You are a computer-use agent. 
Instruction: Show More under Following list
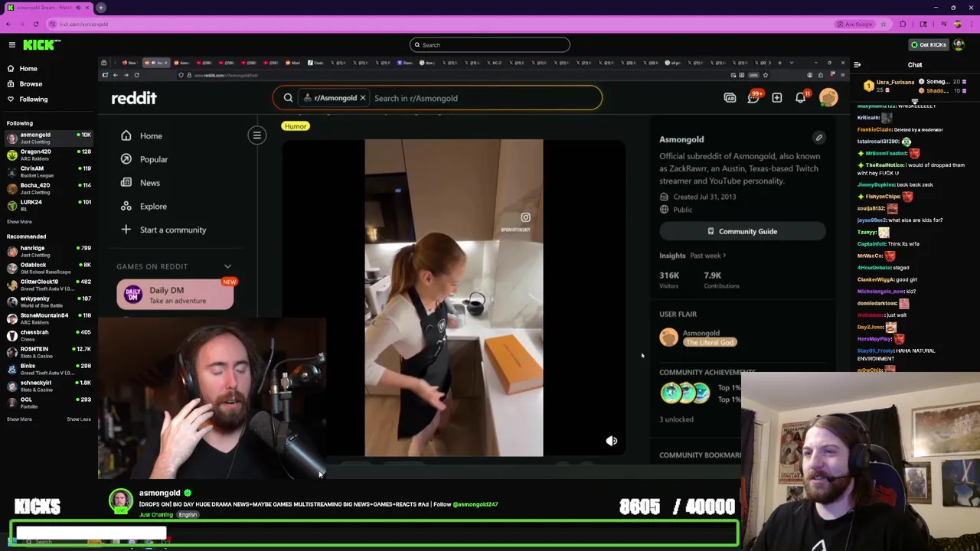point(19,222)
